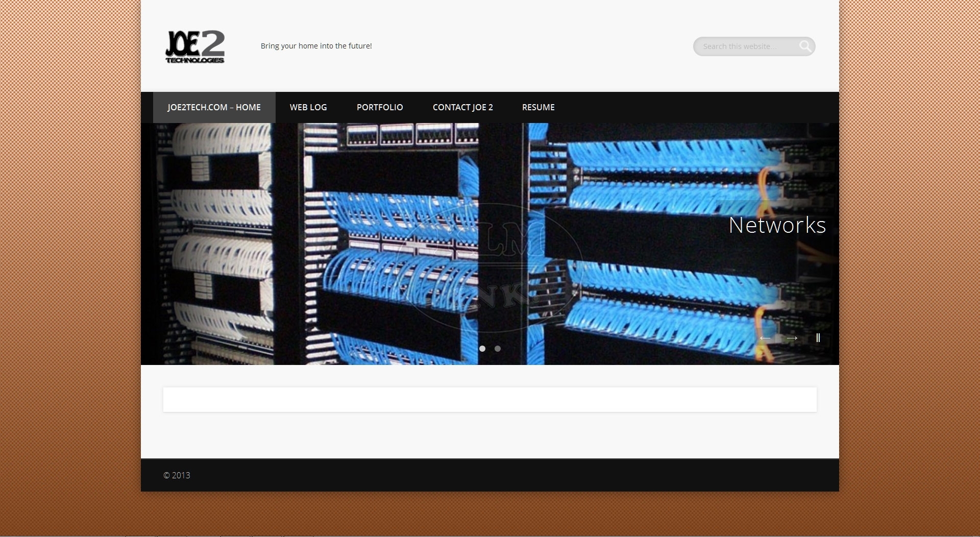
Task: Click the 'Networks' slide caption
Action: (777, 225)
